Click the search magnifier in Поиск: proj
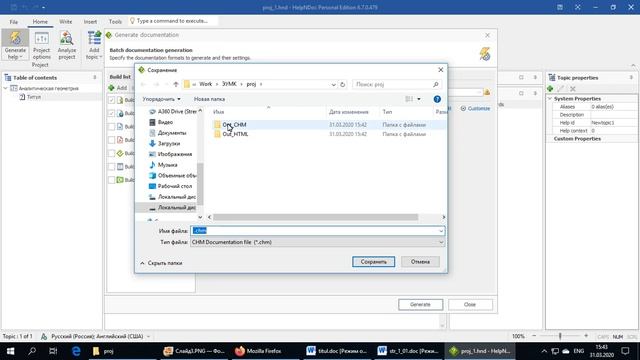The image size is (640, 360). (x=436, y=84)
